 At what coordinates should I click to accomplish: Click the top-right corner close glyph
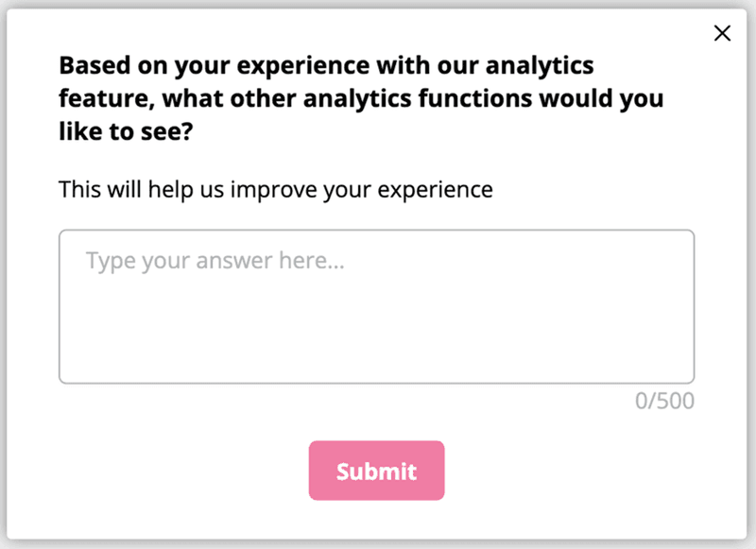pos(722,32)
